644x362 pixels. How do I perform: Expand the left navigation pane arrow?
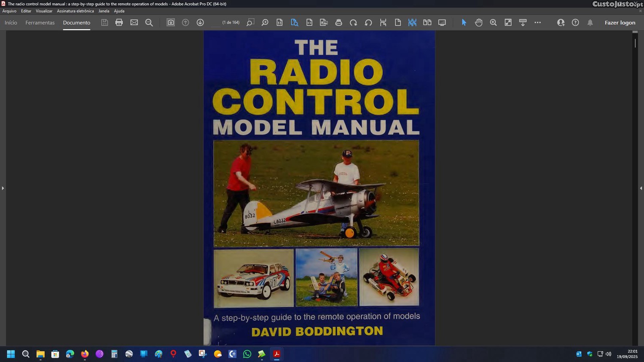3,188
